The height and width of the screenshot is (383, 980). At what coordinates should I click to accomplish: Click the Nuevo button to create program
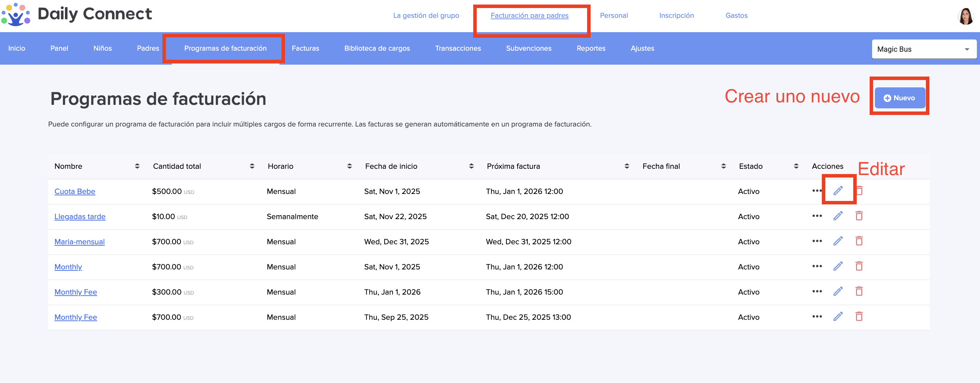click(899, 98)
